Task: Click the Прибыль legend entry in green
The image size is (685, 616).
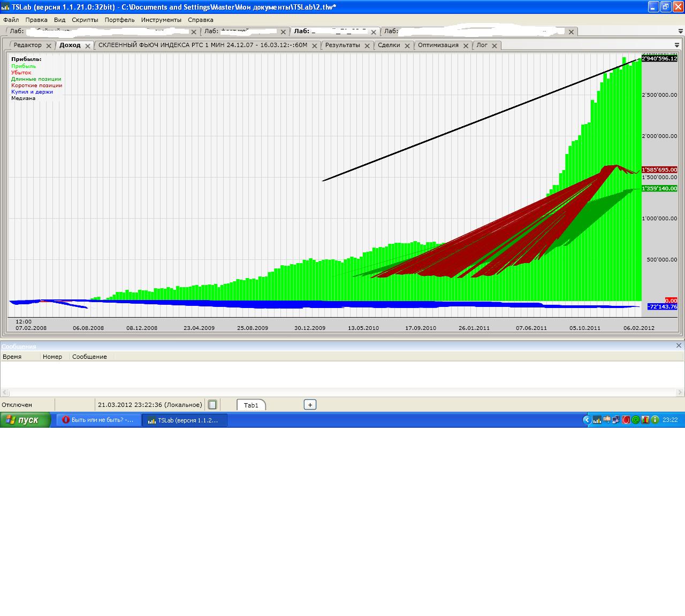Action: point(24,66)
